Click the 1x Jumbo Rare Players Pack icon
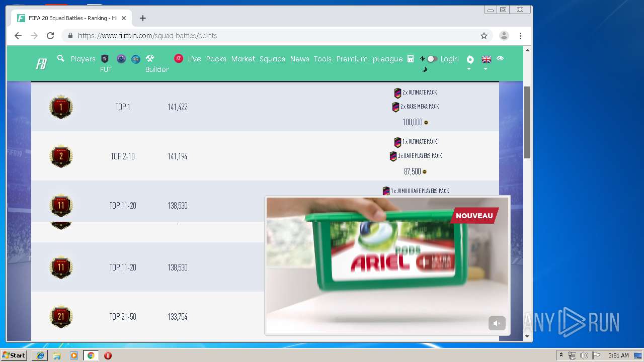This screenshot has width=644, height=362. 386,191
